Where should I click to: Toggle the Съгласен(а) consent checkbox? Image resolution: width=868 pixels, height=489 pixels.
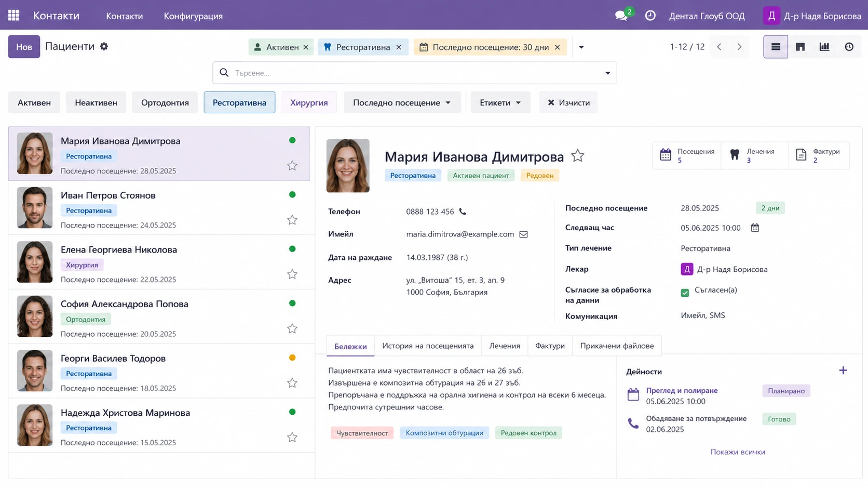tap(685, 293)
